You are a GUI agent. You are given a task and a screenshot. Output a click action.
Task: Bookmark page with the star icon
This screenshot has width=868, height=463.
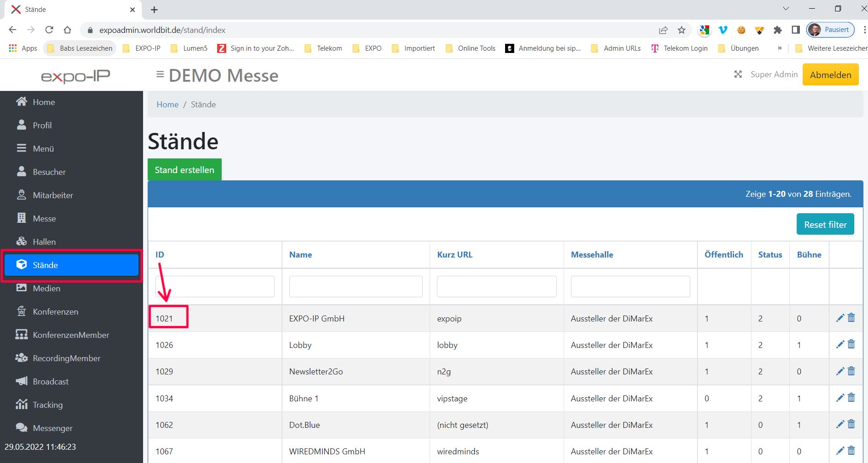pos(682,30)
